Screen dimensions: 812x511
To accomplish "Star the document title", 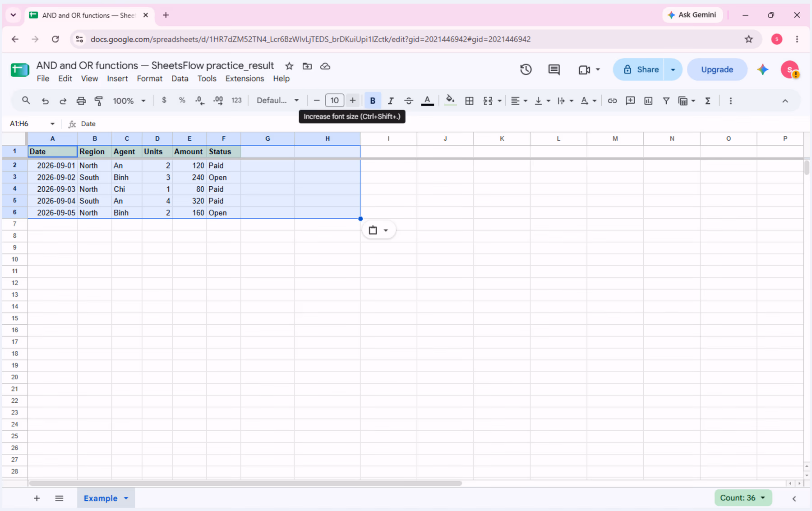I will pos(289,66).
